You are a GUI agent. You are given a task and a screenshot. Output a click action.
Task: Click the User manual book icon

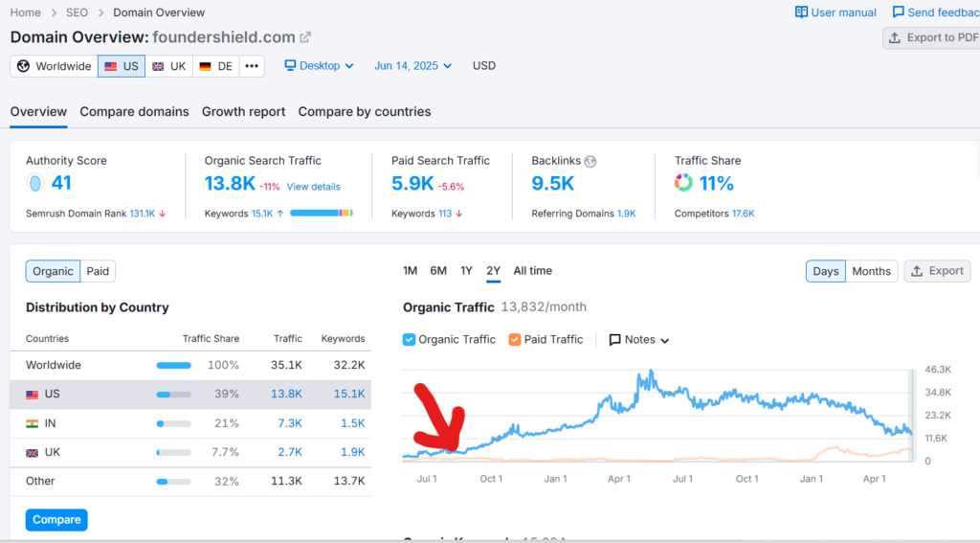tap(801, 12)
